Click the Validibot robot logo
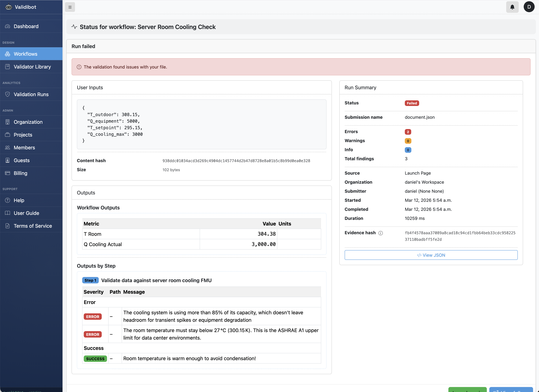 click(x=9, y=7)
